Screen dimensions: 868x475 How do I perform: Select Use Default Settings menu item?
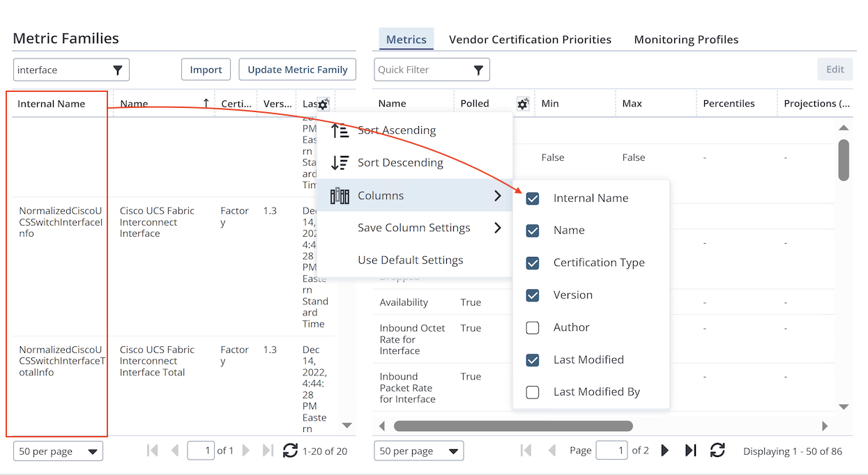tap(410, 260)
